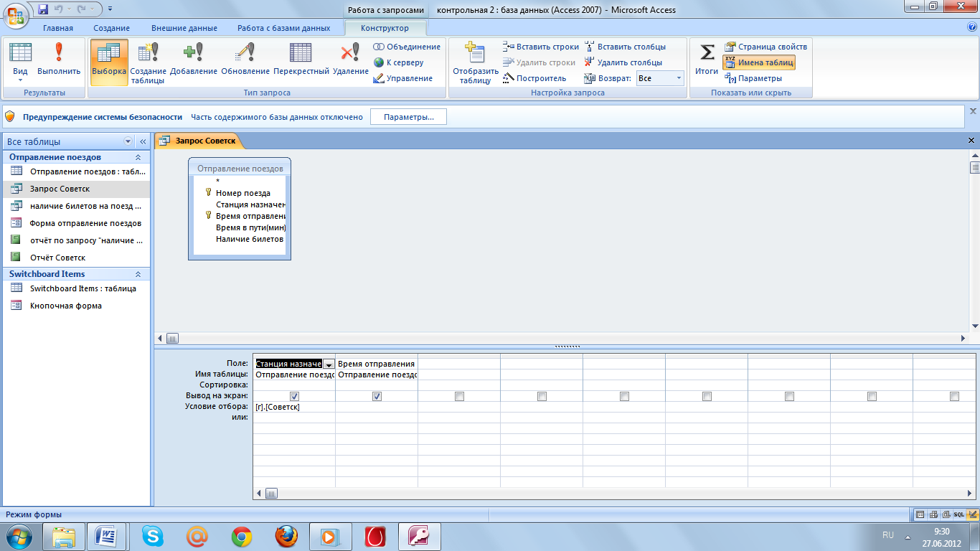Screen dimensions: 980x551
Task: Collapse the Отправление поездов group
Action: (138, 157)
